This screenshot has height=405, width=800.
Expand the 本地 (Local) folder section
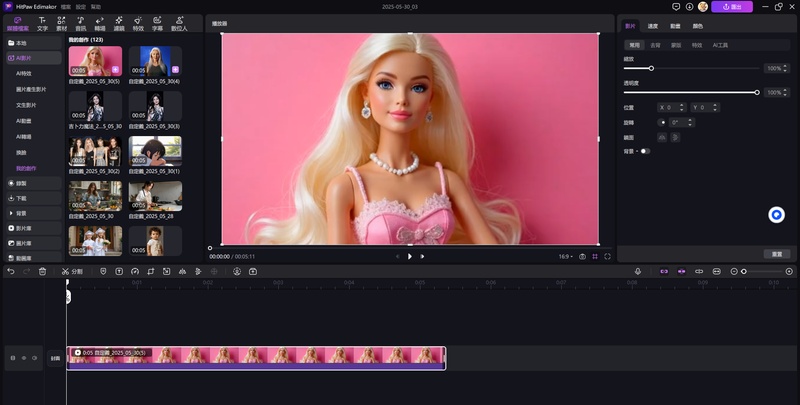33,43
